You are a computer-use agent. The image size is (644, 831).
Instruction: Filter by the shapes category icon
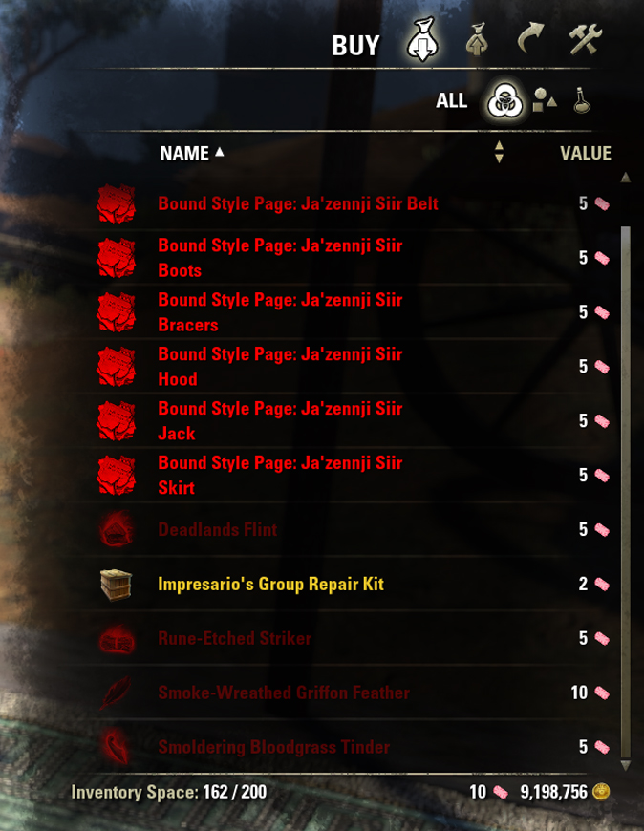tap(545, 99)
